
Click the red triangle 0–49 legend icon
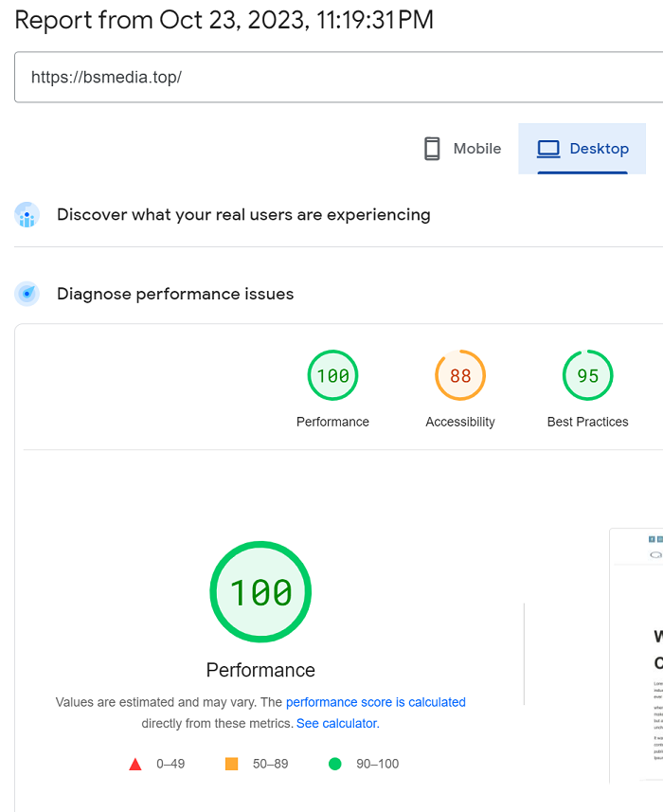135,765
